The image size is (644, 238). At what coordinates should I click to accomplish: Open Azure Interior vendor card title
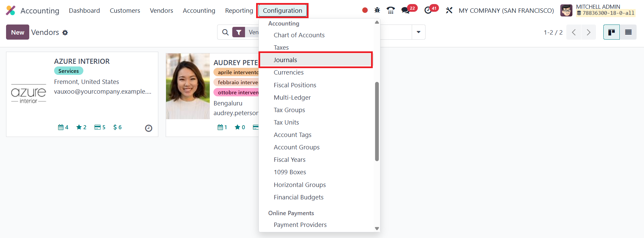[82, 61]
